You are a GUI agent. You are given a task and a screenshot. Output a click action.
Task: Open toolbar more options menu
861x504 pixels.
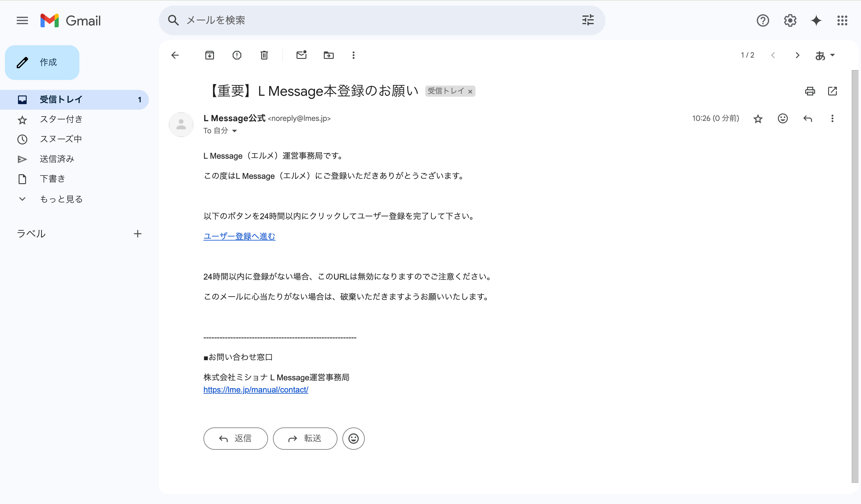[x=353, y=55]
